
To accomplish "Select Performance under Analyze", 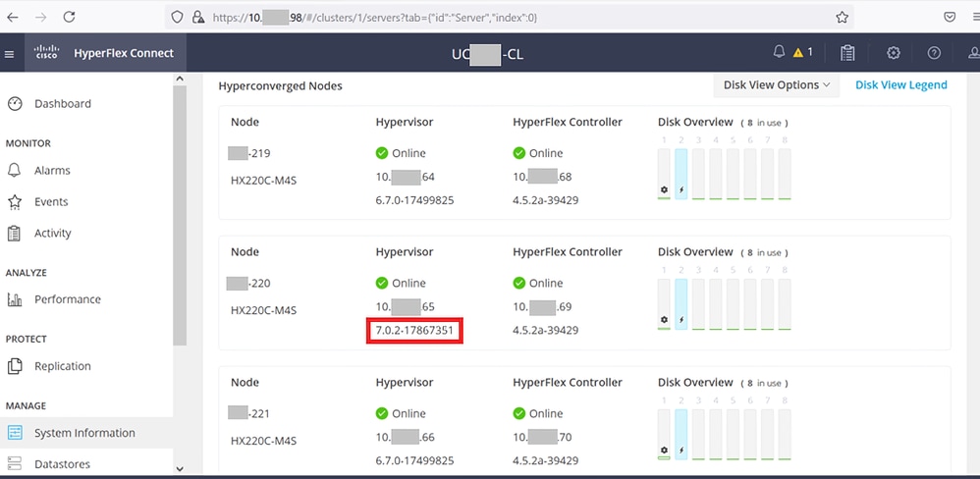I will (67, 299).
